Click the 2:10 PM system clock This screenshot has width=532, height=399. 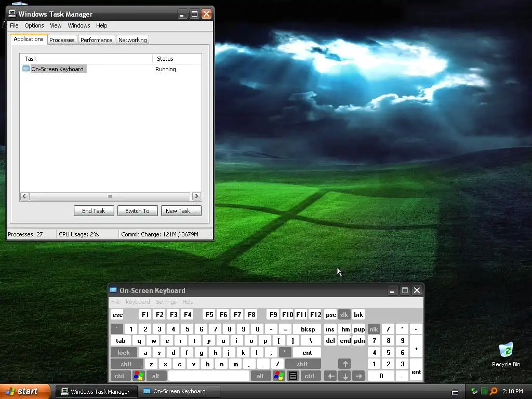coord(512,391)
